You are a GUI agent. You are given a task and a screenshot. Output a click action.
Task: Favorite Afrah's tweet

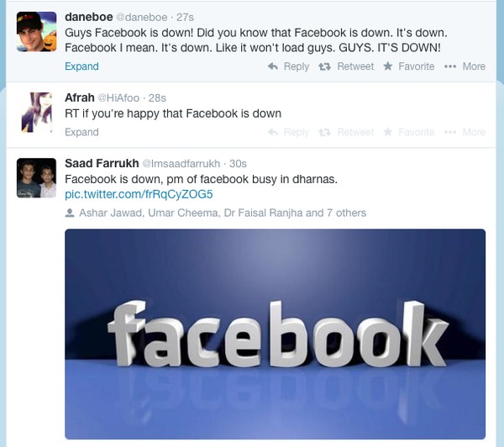tap(408, 132)
